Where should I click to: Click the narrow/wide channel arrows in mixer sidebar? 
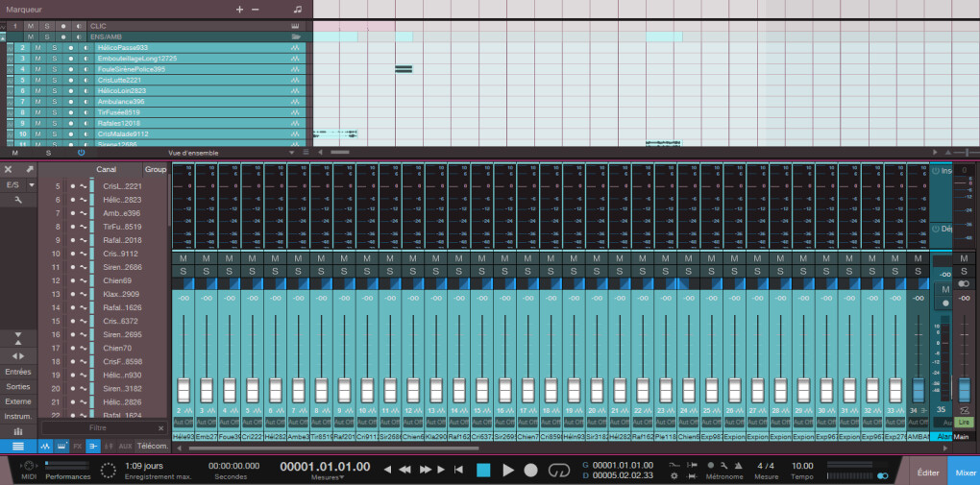click(x=18, y=355)
